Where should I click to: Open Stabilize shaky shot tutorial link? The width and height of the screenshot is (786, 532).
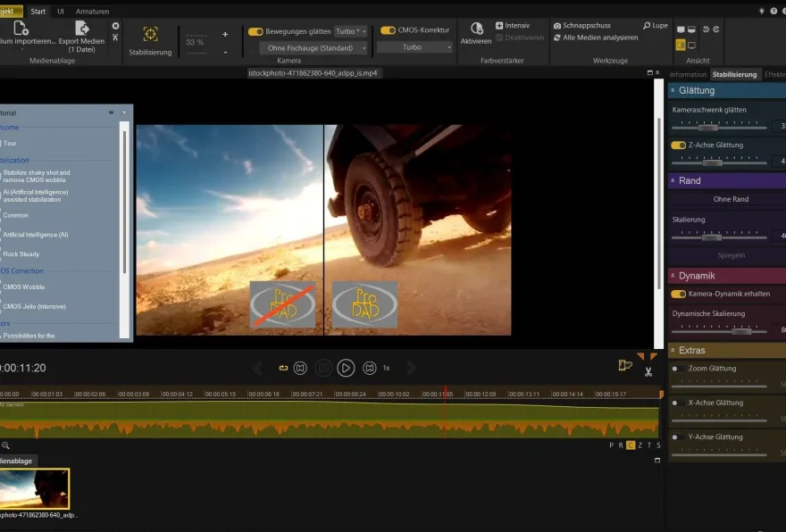coord(37,177)
